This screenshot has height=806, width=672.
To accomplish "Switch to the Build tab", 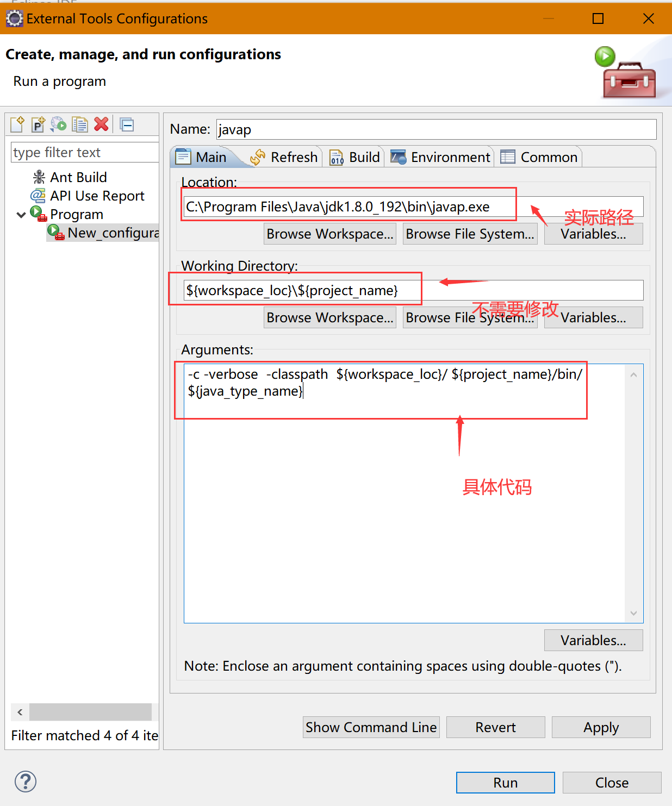I will click(x=355, y=157).
